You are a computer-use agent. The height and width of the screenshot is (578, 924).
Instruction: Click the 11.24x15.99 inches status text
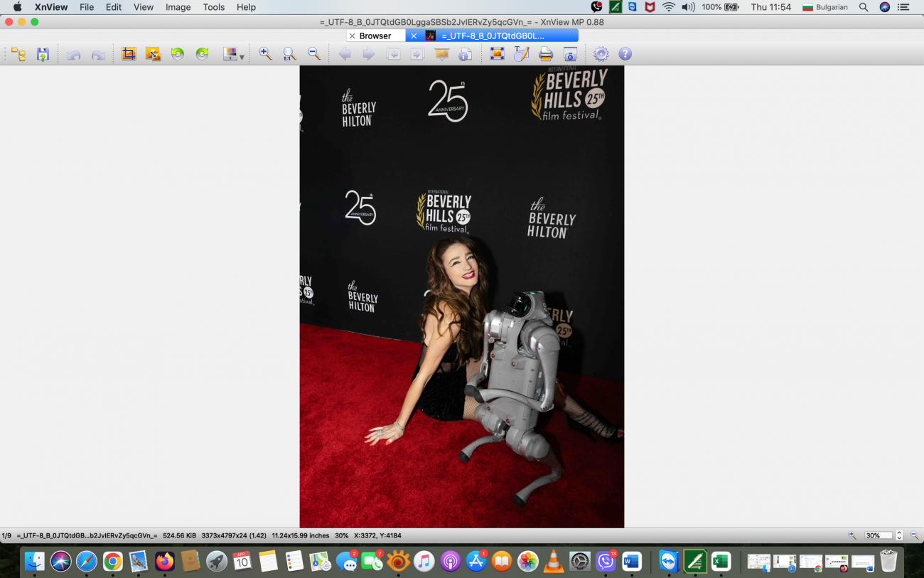(x=301, y=535)
